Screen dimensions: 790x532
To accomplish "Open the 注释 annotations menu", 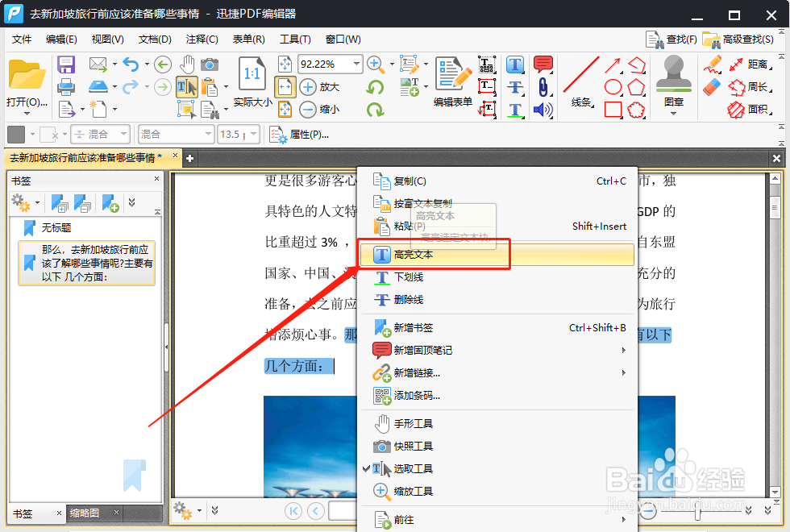I will (199, 39).
